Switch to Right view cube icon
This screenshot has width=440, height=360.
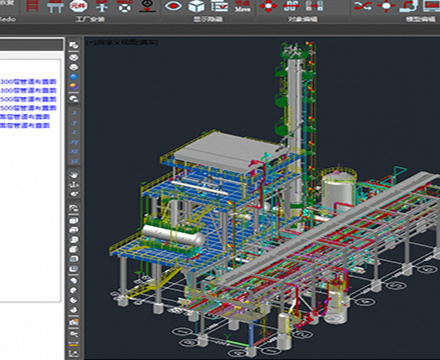74,249
